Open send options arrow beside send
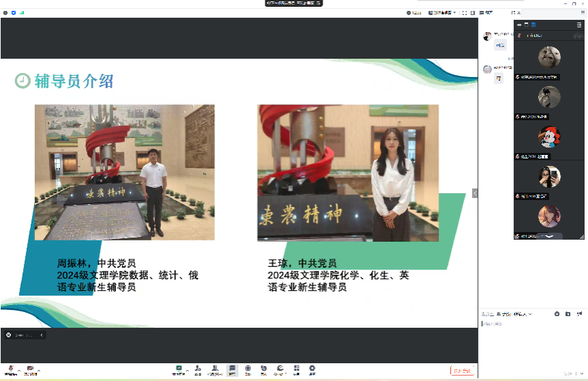The width and height of the screenshot is (588, 381). 582,373
